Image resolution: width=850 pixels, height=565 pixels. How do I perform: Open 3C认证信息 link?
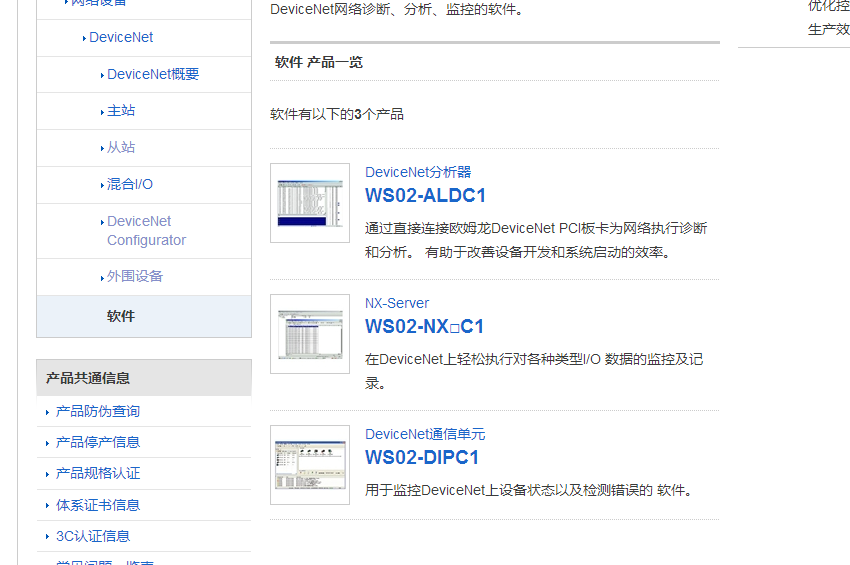[93, 536]
